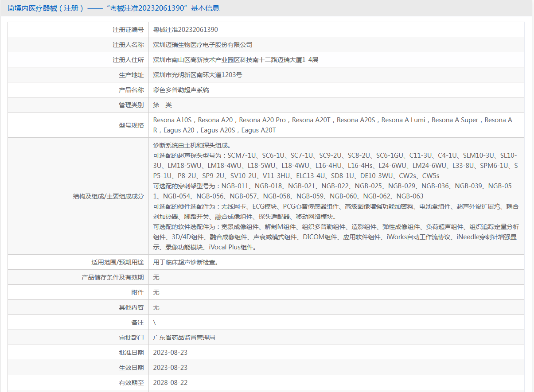Select the 无 value in the 附件 row
The width and height of the screenshot is (534, 392).
[x=156, y=292]
